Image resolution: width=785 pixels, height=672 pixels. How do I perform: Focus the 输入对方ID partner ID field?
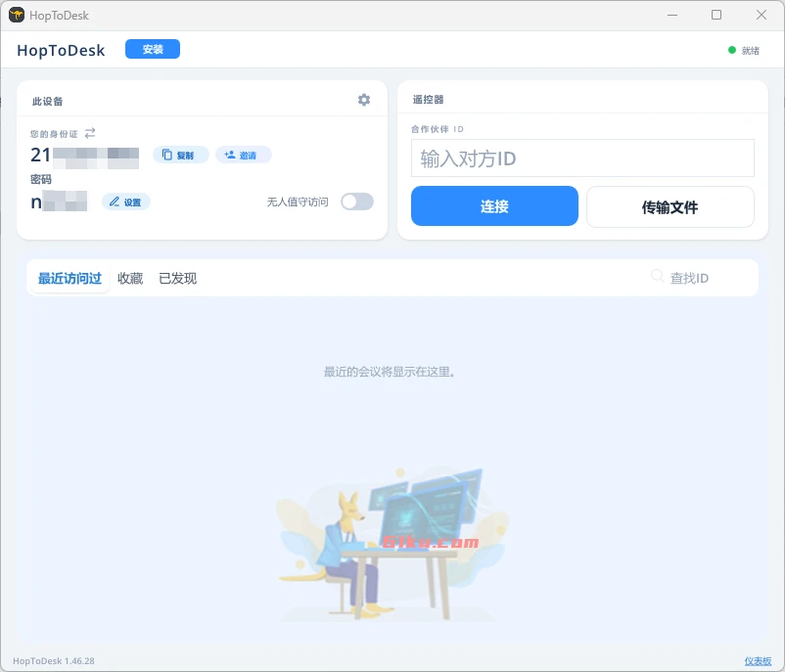coord(582,158)
